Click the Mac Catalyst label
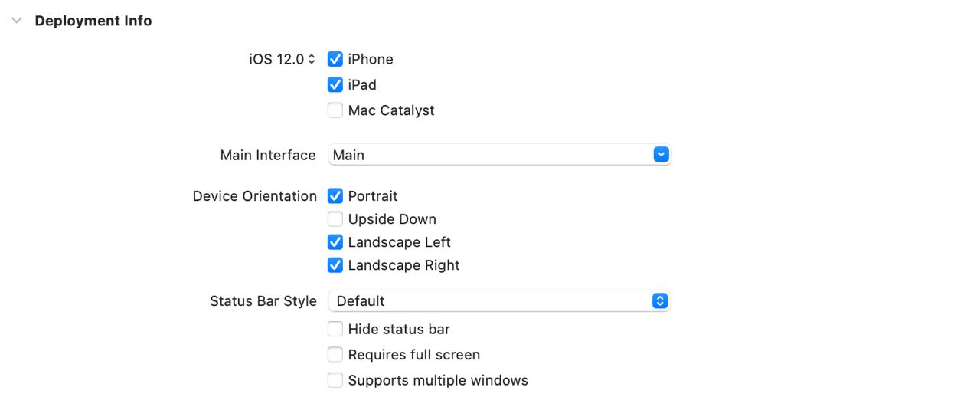The height and width of the screenshot is (407, 980). [390, 110]
